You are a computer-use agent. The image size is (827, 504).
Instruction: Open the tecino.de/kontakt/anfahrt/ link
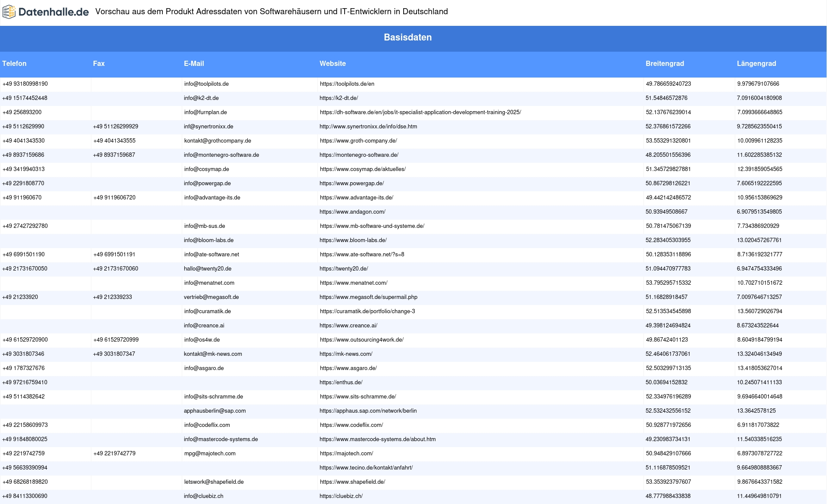[366, 468]
